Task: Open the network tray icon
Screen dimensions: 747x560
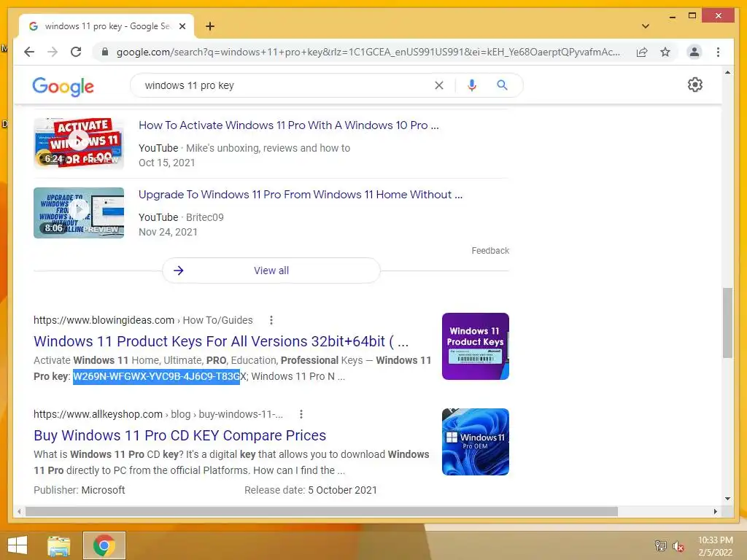Action: (660, 545)
